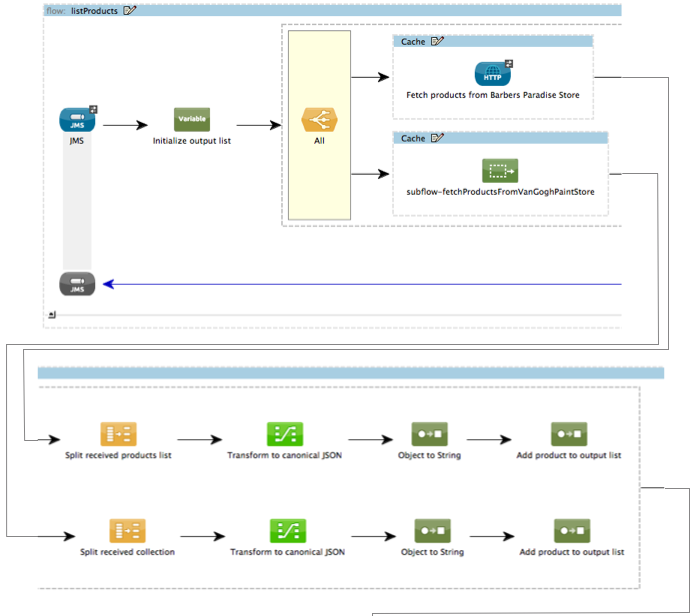This screenshot has height=616, width=694.
Task: Click the bottom row Object to String transformer
Action: tap(432, 530)
